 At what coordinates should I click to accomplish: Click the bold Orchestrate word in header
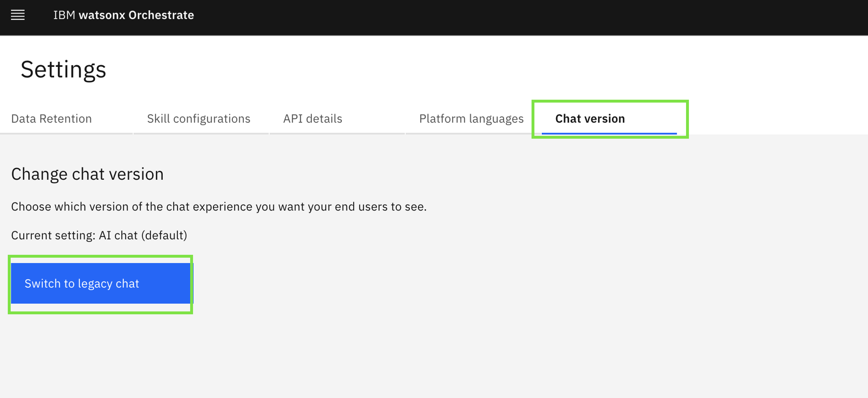point(161,15)
